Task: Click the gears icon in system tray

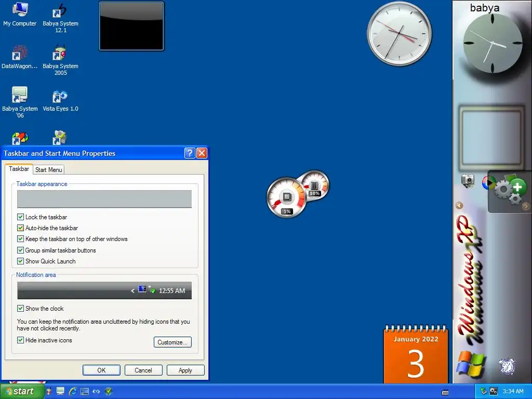Action: point(494,391)
